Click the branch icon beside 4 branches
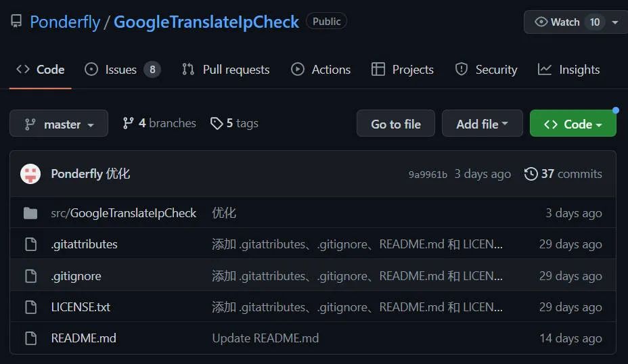 128,123
